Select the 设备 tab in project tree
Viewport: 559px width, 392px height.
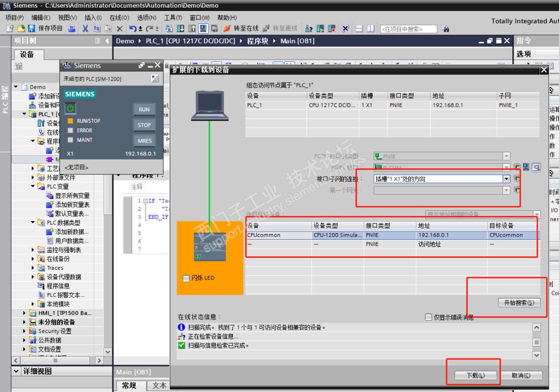pyautogui.click(x=28, y=54)
